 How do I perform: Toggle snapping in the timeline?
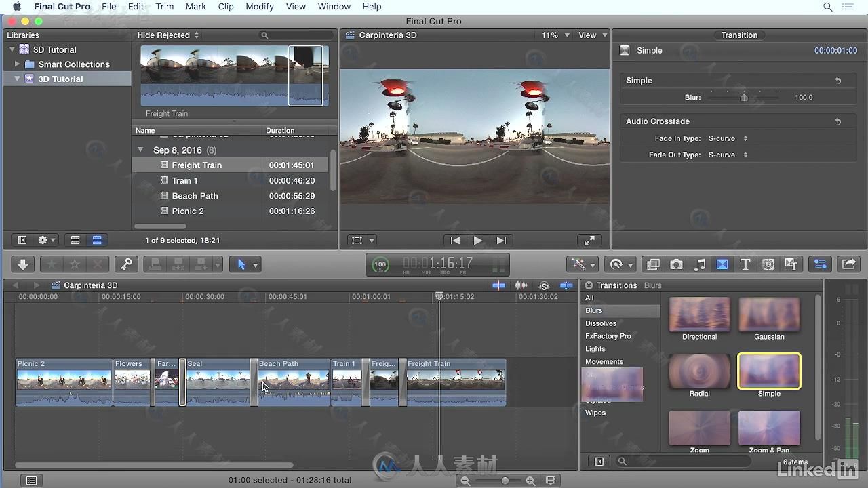566,285
